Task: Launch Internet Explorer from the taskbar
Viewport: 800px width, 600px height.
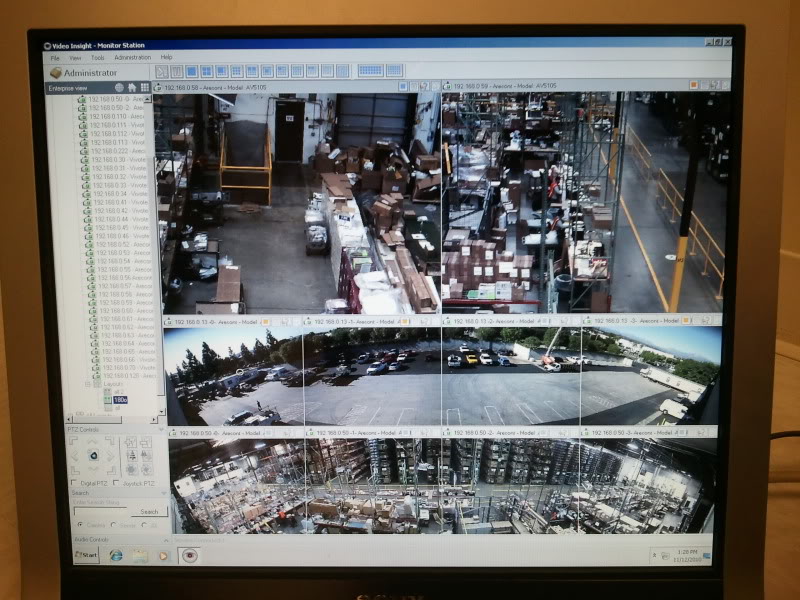Action: tap(116, 555)
